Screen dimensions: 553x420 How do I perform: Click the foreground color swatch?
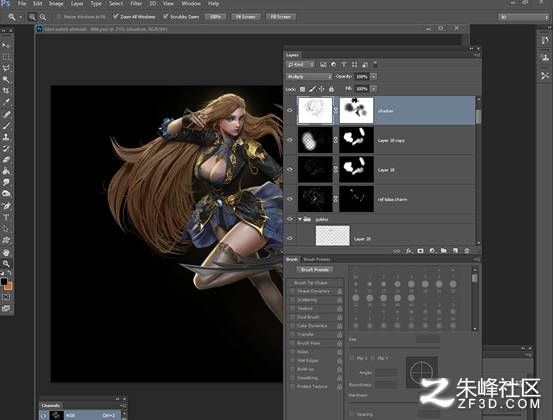(x=4, y=281)
